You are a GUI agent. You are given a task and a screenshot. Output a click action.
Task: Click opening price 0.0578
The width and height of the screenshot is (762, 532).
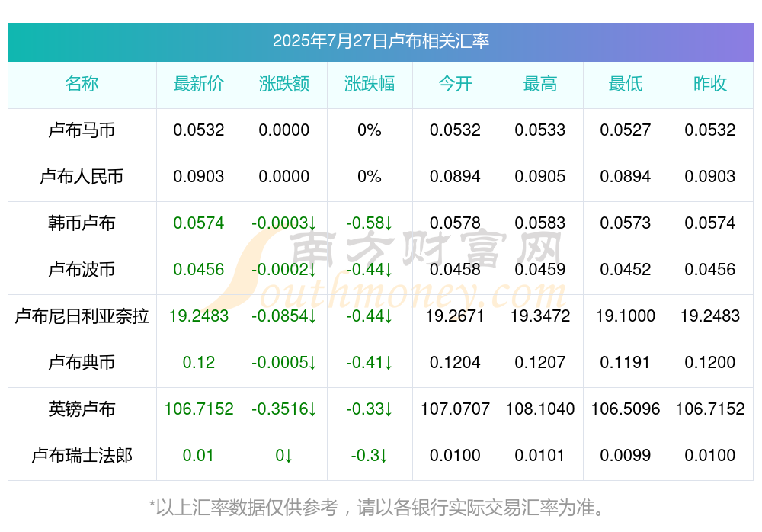tap(455, 223)
